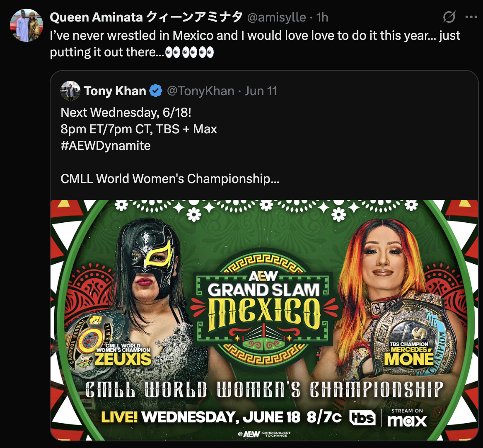Click the @amisylle handle
Image resolution: width=483 pixels, height=448 pixels.
pos(276,17)
